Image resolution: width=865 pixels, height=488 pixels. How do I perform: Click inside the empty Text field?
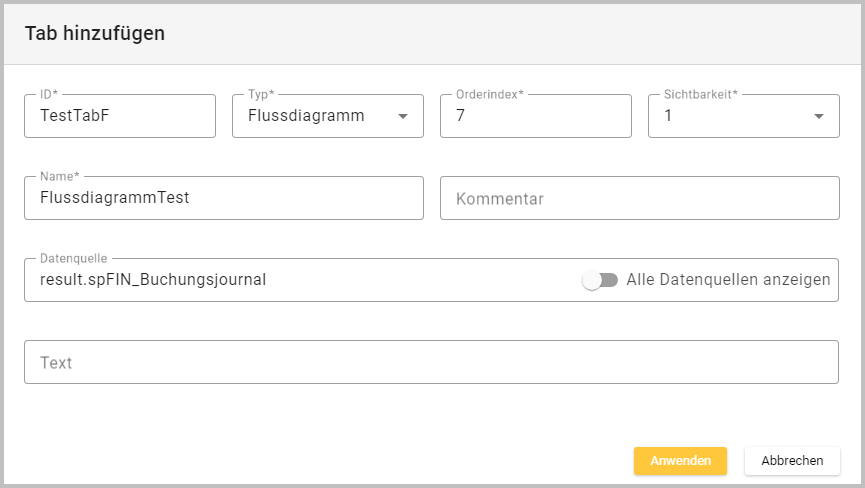(431, 362)
